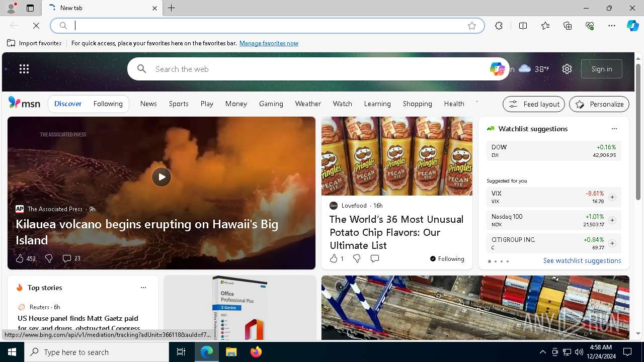Open Edge Settings and more menu
The width and height of the screenshot is (644, 362).
pyautogui.click(x=612, y=26)
